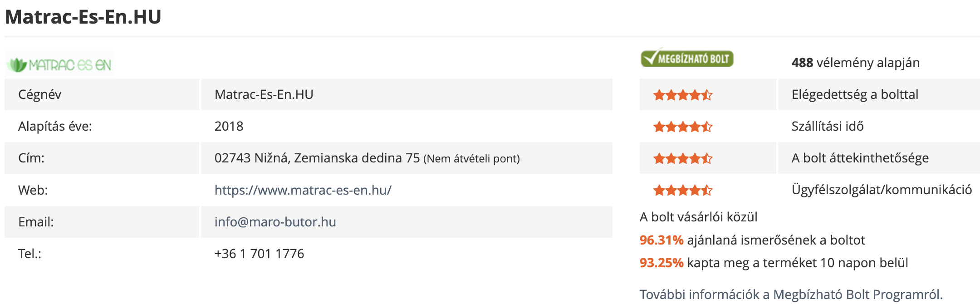The height and width of the screenshot is (304, 980).
Task: Click the 93.25% delivery percentage
Action: tap(661, 263)
